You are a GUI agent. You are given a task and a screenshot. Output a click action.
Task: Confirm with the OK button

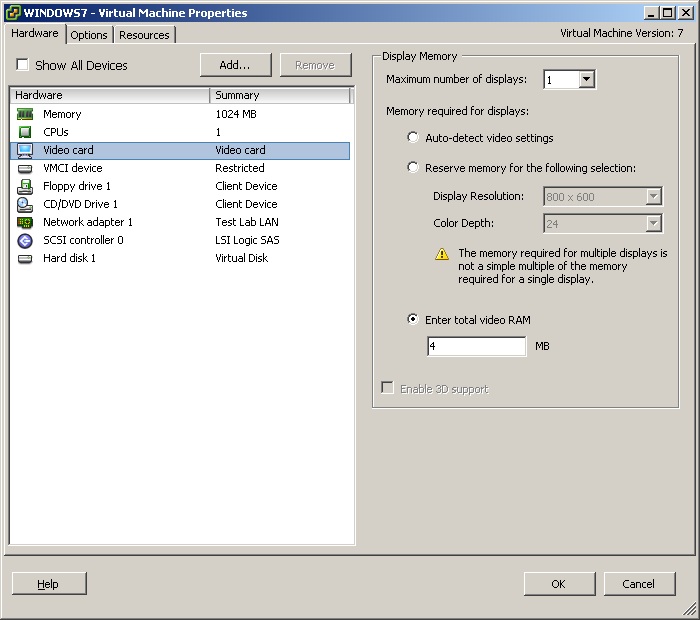[559, 584]
